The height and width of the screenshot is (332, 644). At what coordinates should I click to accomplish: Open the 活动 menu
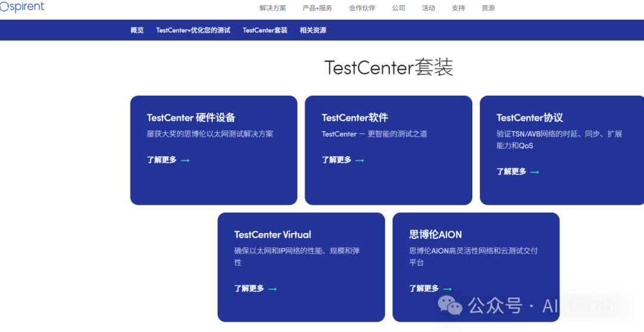[x=428, y=8]
